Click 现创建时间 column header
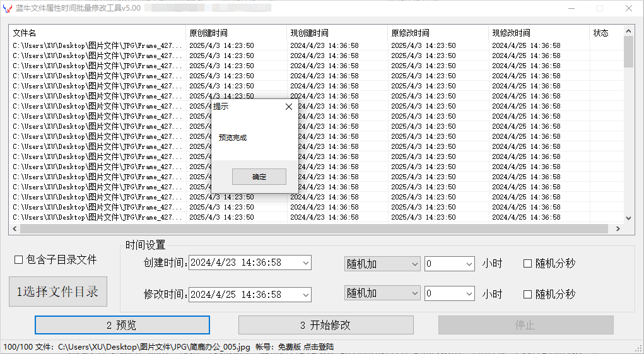This screenshot has height=354, width=644. click(337, 33)
